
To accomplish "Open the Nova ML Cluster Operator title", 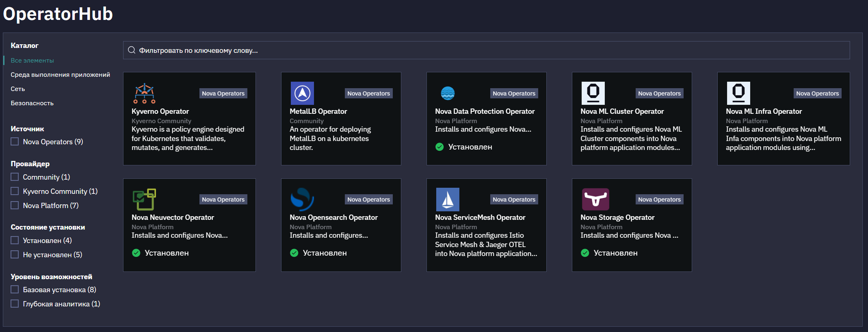I will pos(622,111).
